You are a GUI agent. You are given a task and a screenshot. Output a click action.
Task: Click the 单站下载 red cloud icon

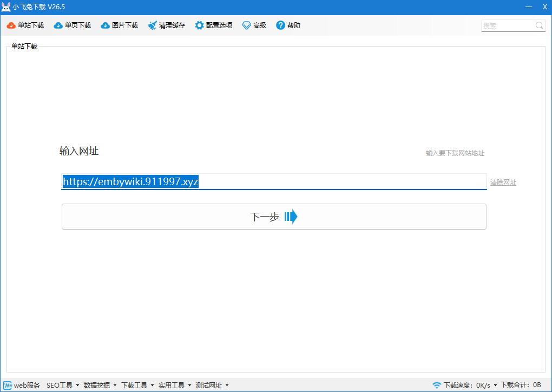(x=11, y=25)
